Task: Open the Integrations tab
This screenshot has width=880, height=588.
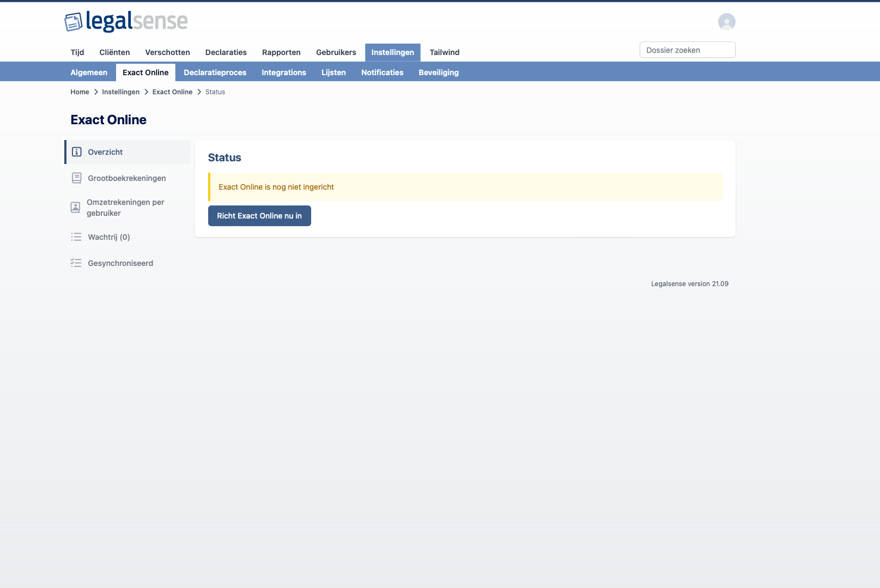Action: (x=283, y=72)
